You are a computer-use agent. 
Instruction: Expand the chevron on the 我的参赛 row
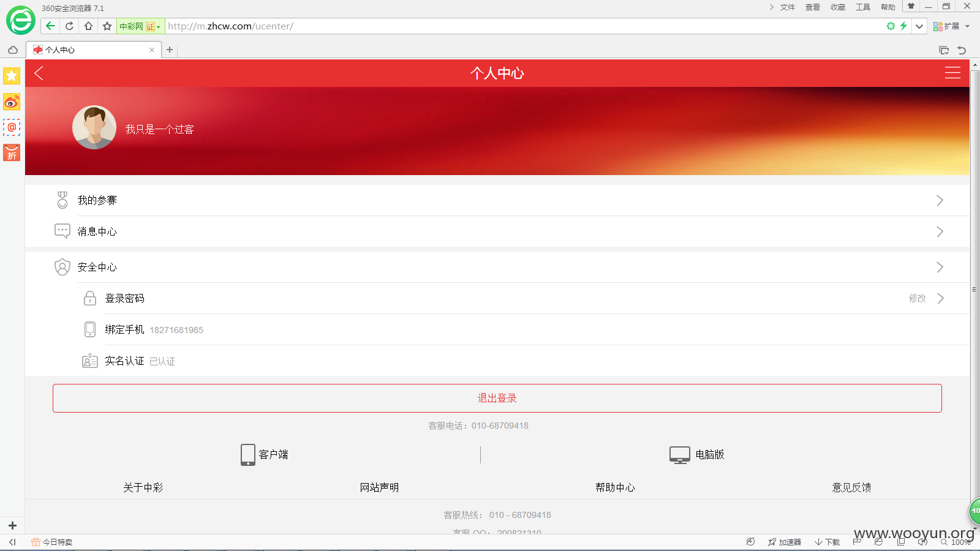[x=940, y=200]
